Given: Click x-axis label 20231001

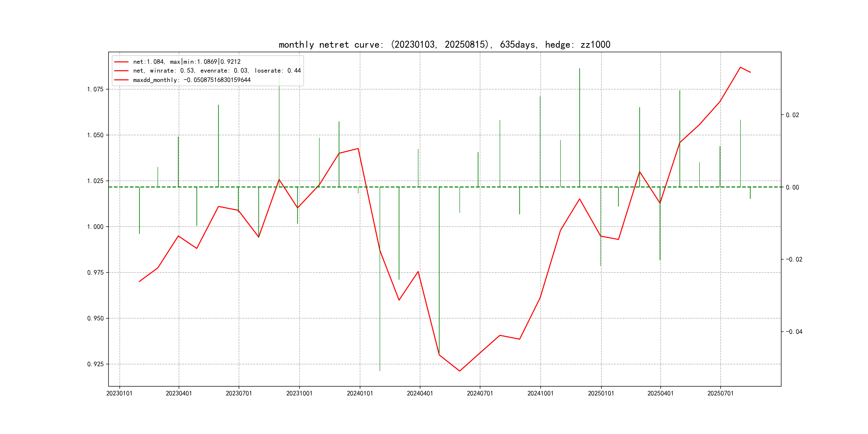Looking at the screenshot, I should [299, 393].
